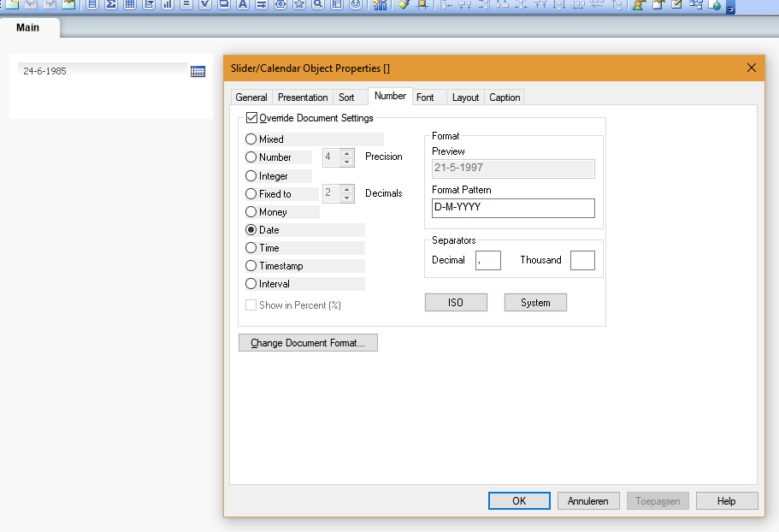The width and height of the screenshot is (779, 532).
Task: Create a Button object from toolbar
Action: coord(224,4)
